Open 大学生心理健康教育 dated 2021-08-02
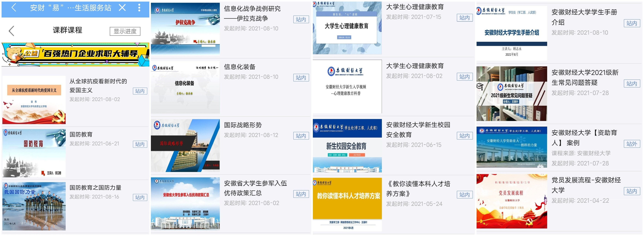The height and width of the screenshot is (236, 644). pos(415,66)
